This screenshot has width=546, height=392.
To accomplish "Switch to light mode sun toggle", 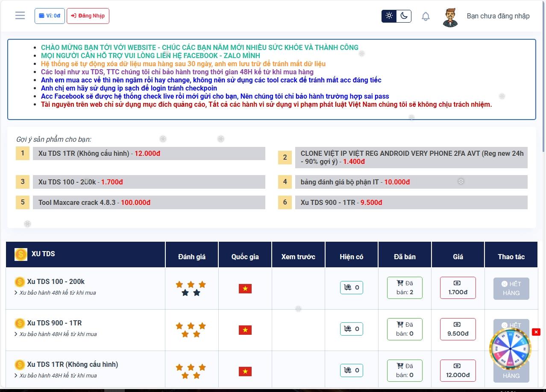I will [389, 16].
